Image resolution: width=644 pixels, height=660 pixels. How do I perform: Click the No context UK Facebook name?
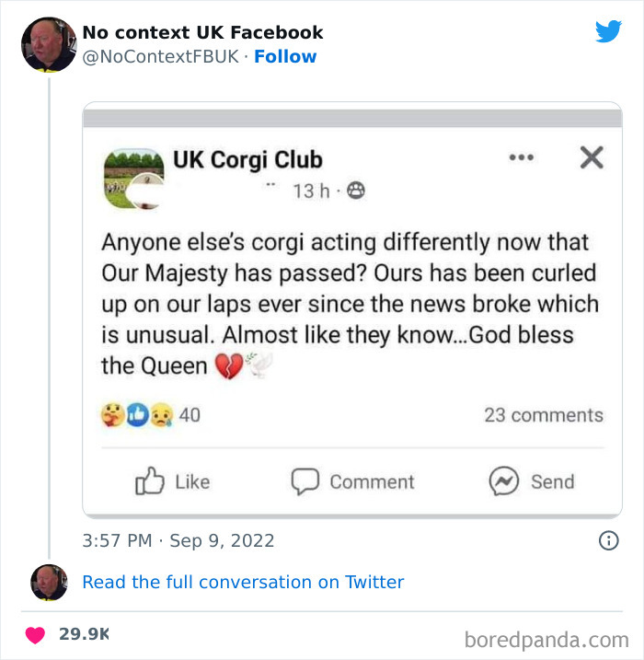click(x=202, y=32)
